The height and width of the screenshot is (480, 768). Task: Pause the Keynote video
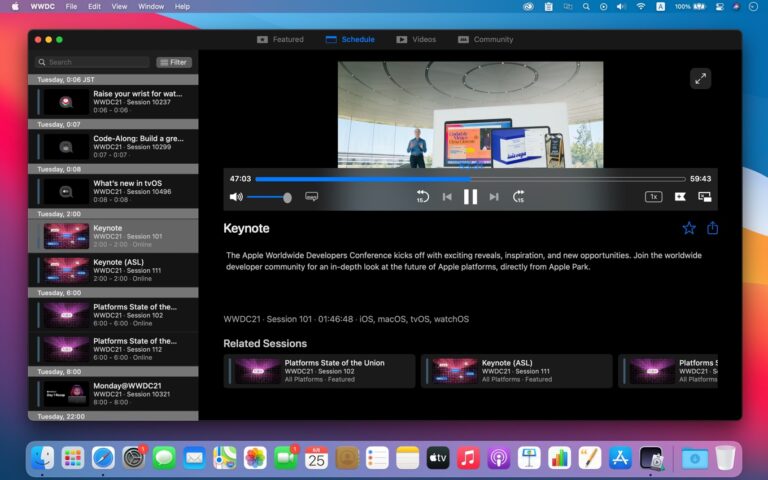[470, 197]
